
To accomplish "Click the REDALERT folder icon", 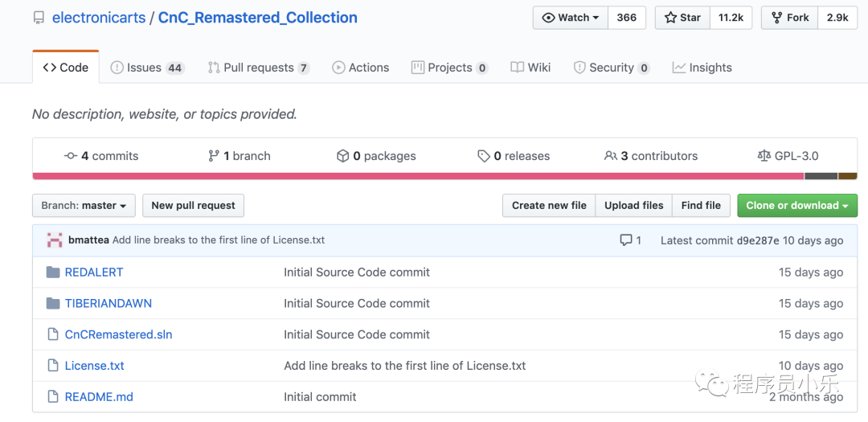I will click(53, 272).
